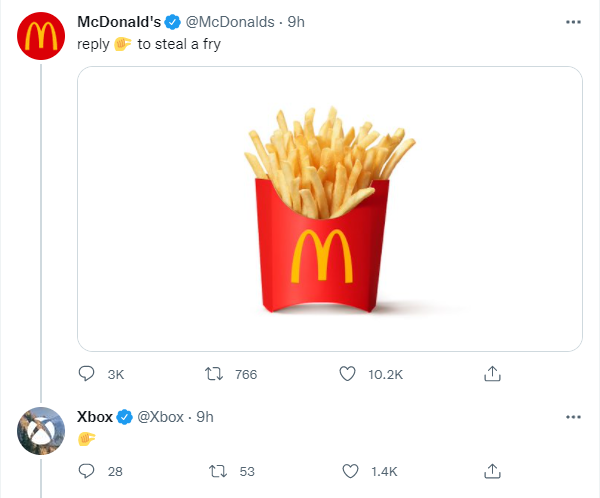
Task: Open the @McDonalds handle link
Action: coord(230,22)
